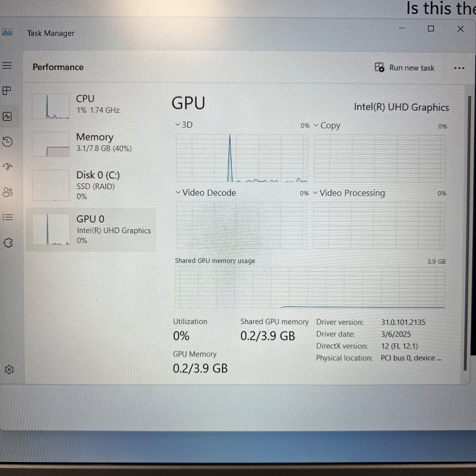Open Task Manager settings gear

pos(9,369)
